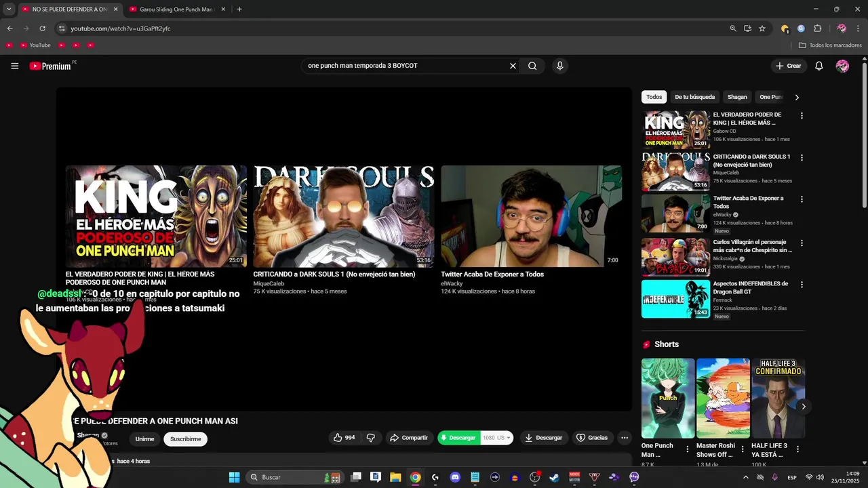Open Twitter Acaba De Exponer end-screen thumbnail
Viewport: 868px width, 488px height.
532,216
